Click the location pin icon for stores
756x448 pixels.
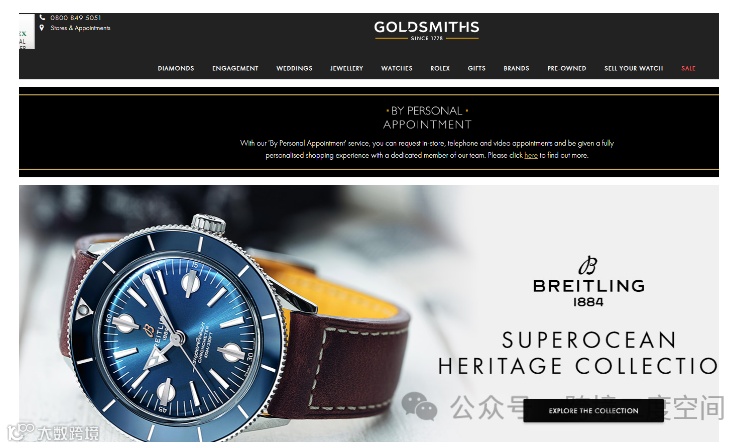tap(42, 28)
